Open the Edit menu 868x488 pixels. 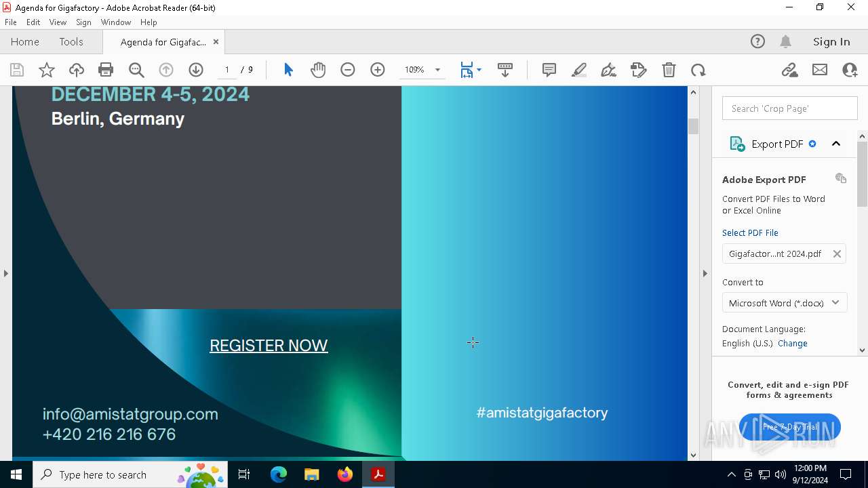click(x=33, y=22)
